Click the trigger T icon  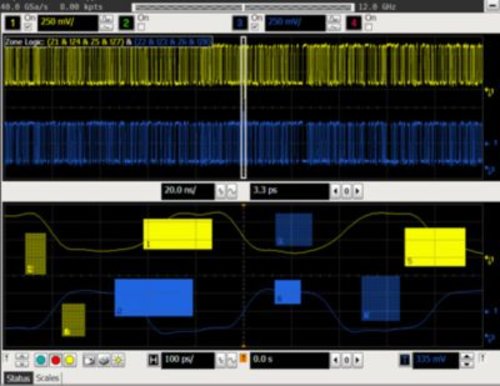(x=405, y=360)
